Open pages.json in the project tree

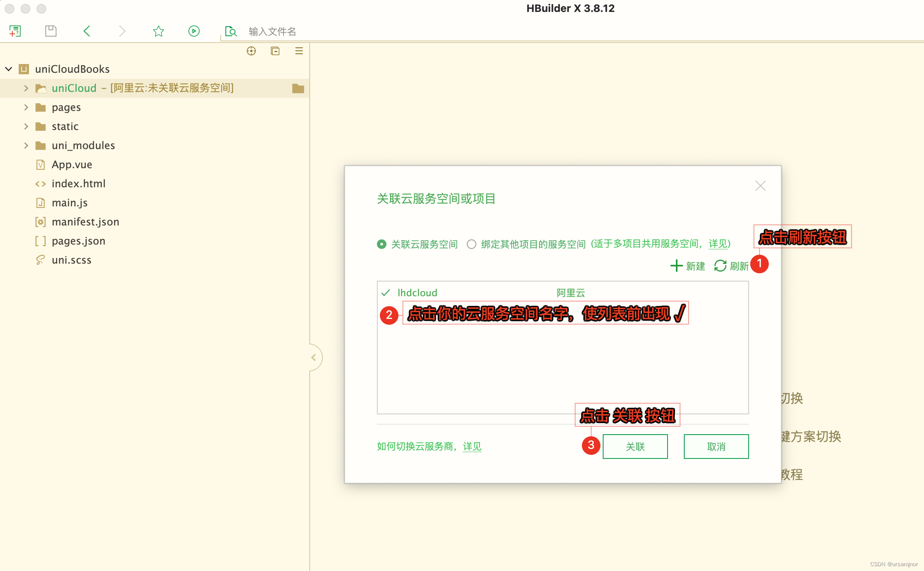(x=79, y=241)
